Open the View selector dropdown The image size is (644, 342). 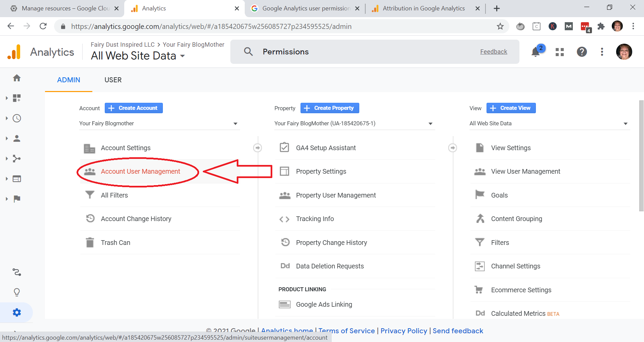[550, 123]
